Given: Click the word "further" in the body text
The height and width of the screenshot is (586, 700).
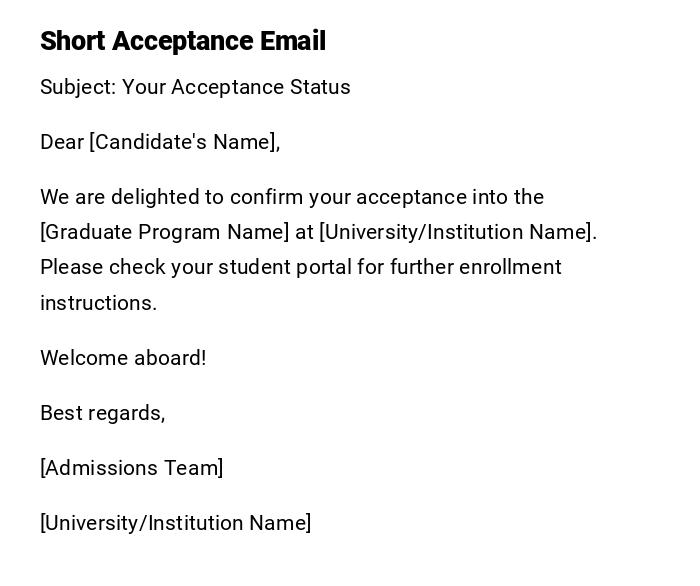Looking at the screenshot, I should (x=421, y=267).
